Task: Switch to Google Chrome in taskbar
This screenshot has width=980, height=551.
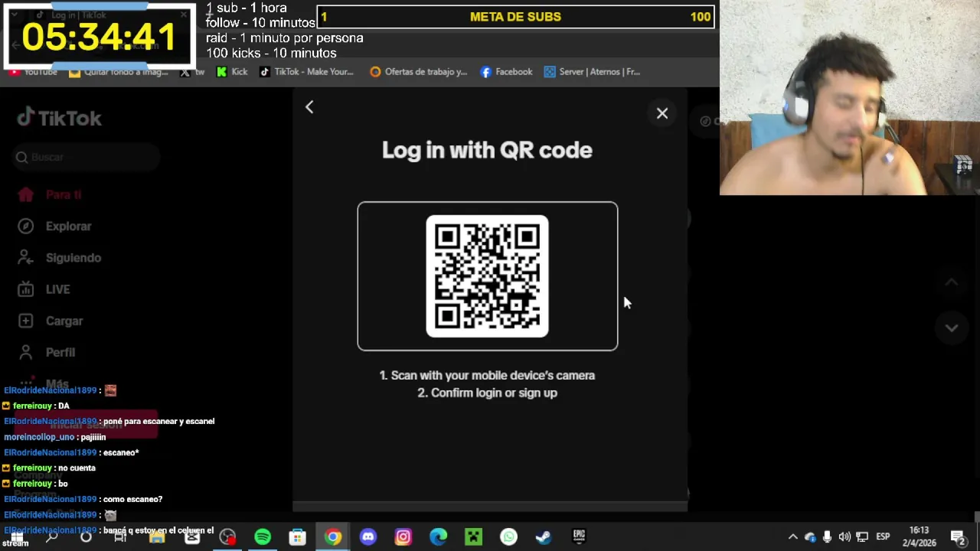Action: [x=332, y=537]
